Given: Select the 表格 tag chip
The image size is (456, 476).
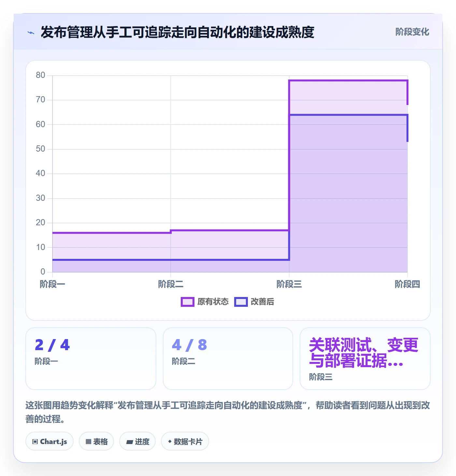Looking at the screenshot, I should 96,441.
